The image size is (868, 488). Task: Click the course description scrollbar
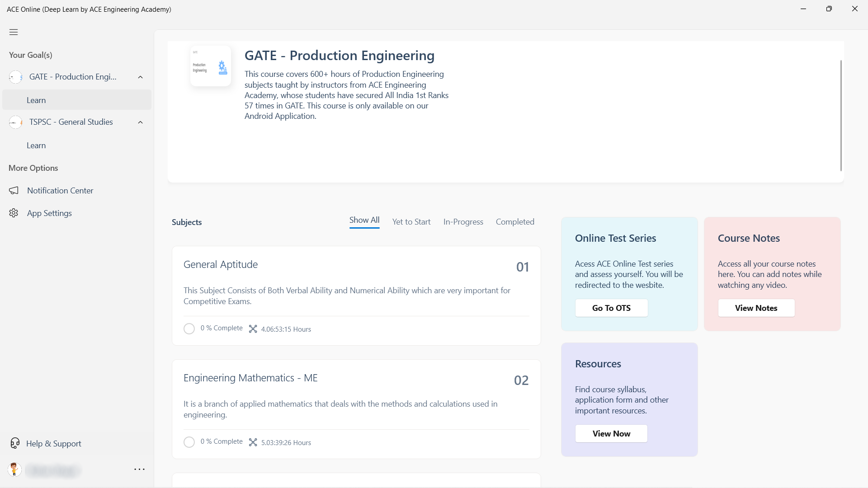841,115
